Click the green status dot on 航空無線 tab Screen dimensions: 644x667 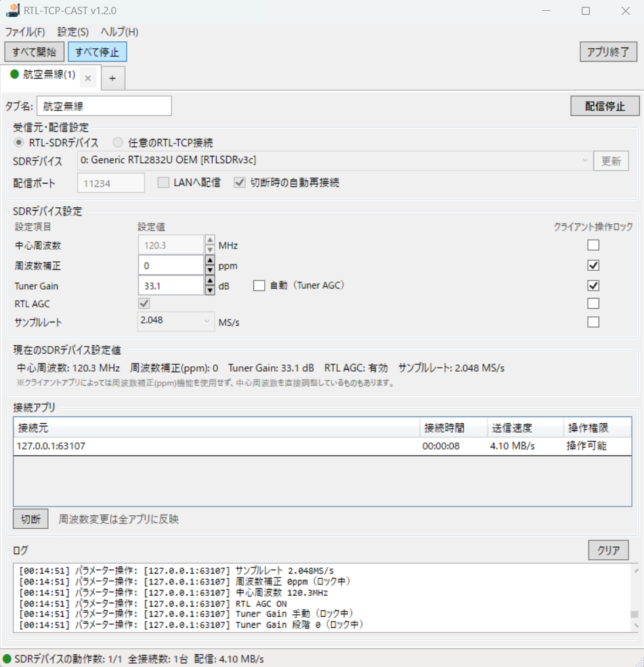click(x=14, y=74)
